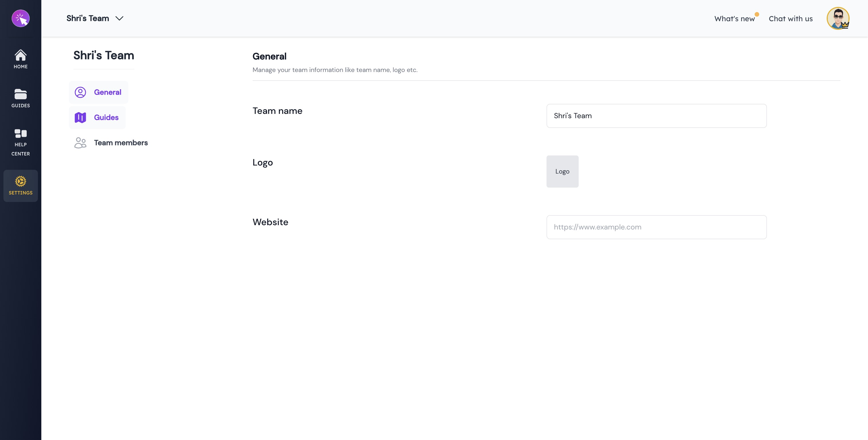Click the Team members people icon

pos(80,143)
